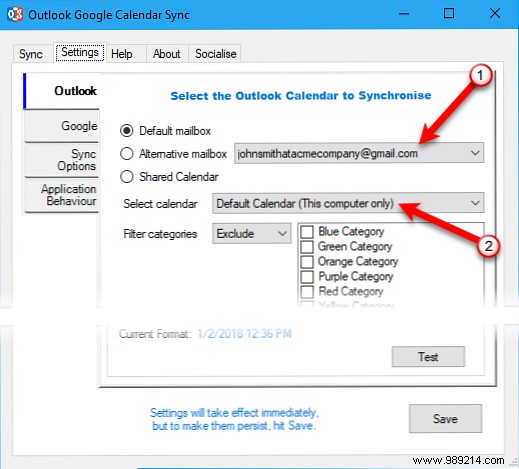
Task: Tick the Red Category checkbox
Action: tap(307, 292)
